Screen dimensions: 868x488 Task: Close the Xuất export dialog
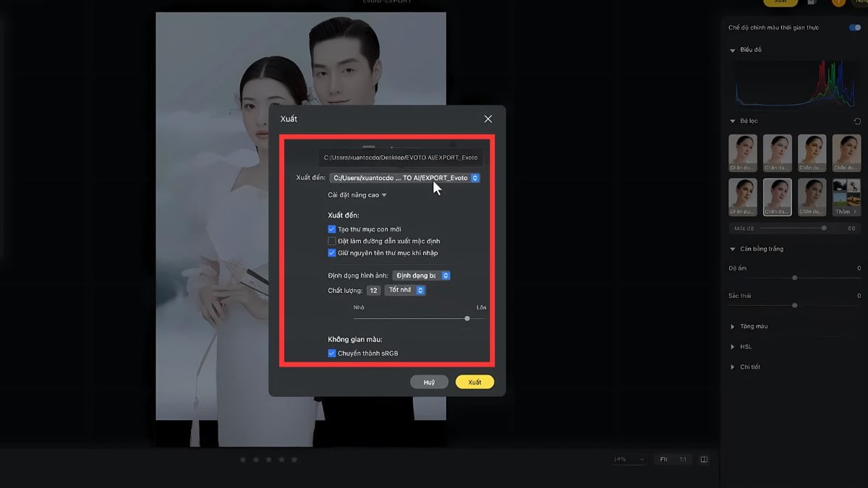[488, 119]
